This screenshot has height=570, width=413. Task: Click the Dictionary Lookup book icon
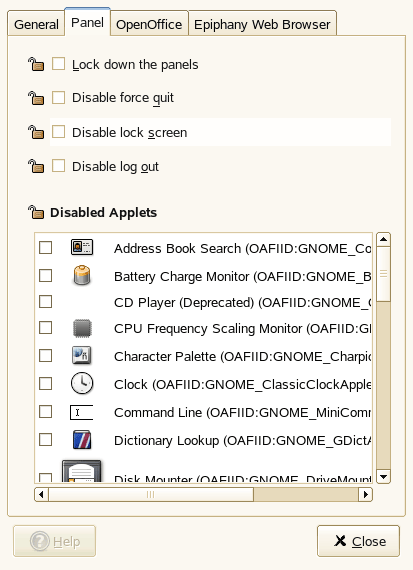click(82, 440)
